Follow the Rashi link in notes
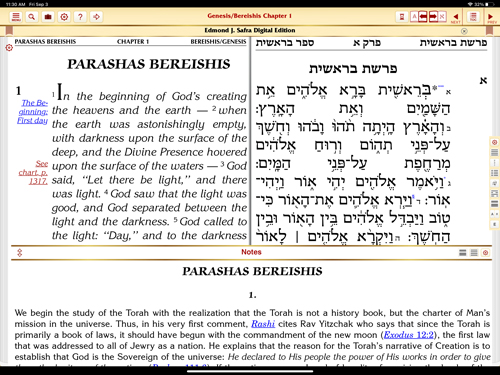Image resolution: width=500 pixels, height=375 pixels. click(x=263, y=324)
